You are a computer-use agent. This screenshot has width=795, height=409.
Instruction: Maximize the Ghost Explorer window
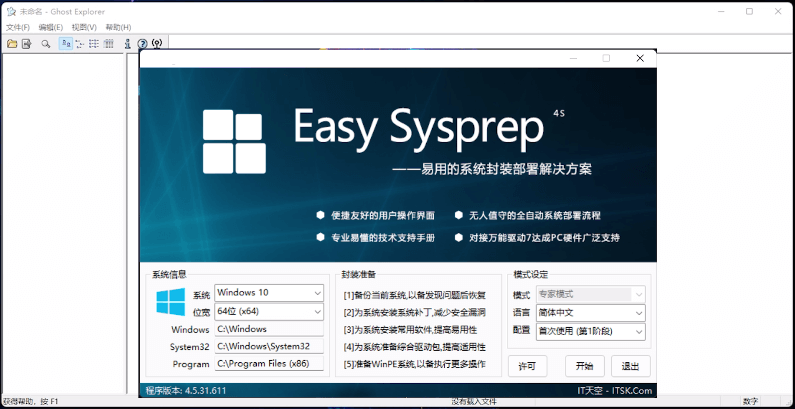click(749, 11)
